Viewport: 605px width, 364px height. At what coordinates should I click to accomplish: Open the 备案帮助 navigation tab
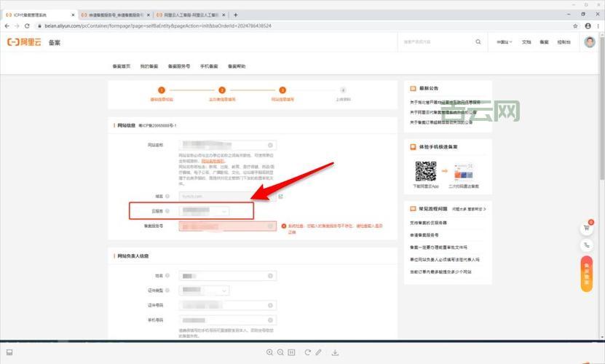click(x=237, y=66)
